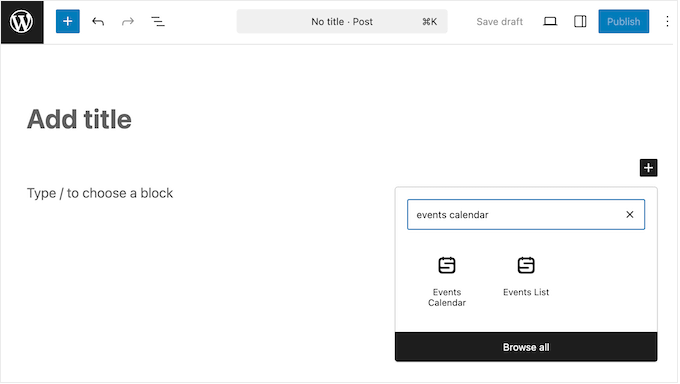
Task: Publish the post
Action: [x=624, y=21]
